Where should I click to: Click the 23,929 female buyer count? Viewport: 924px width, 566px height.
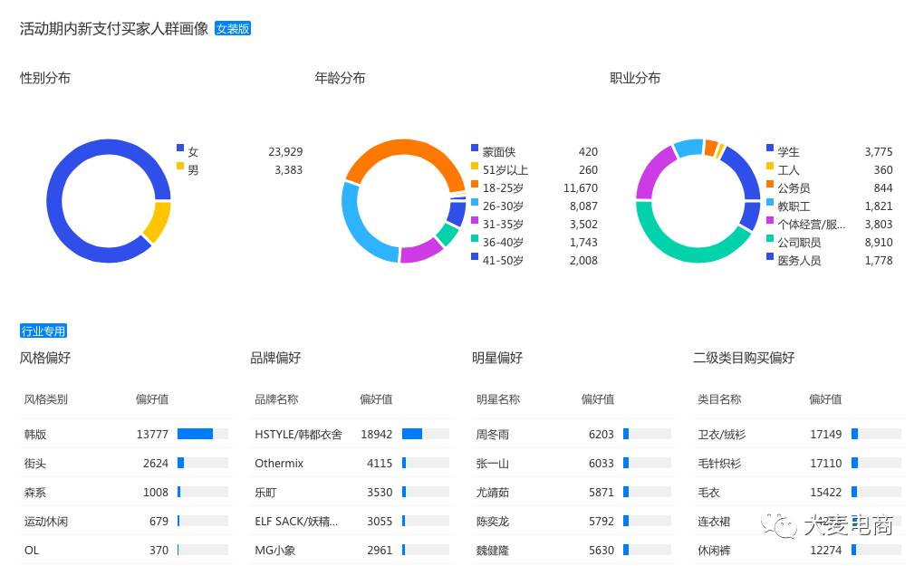pyautogui.click(x=285, y=151)
